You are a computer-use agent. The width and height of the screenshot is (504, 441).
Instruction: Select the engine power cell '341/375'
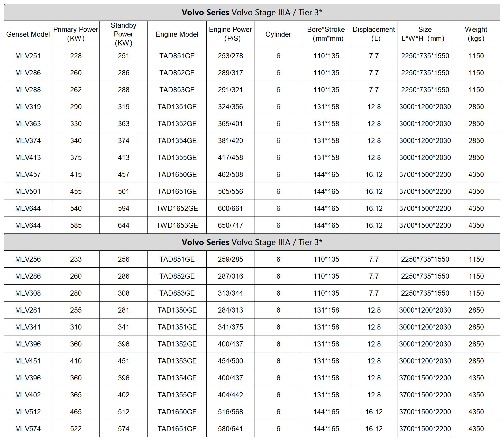tap(230, 327)
